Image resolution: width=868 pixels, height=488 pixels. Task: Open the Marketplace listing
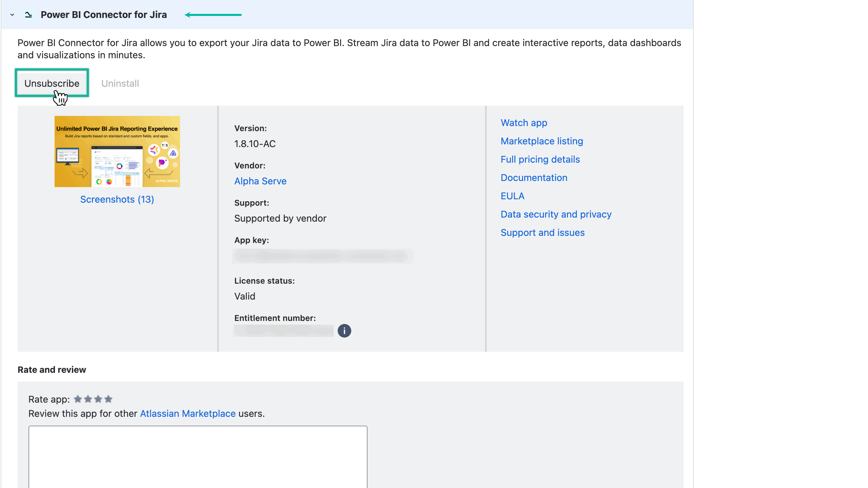(x=541, y=141)
